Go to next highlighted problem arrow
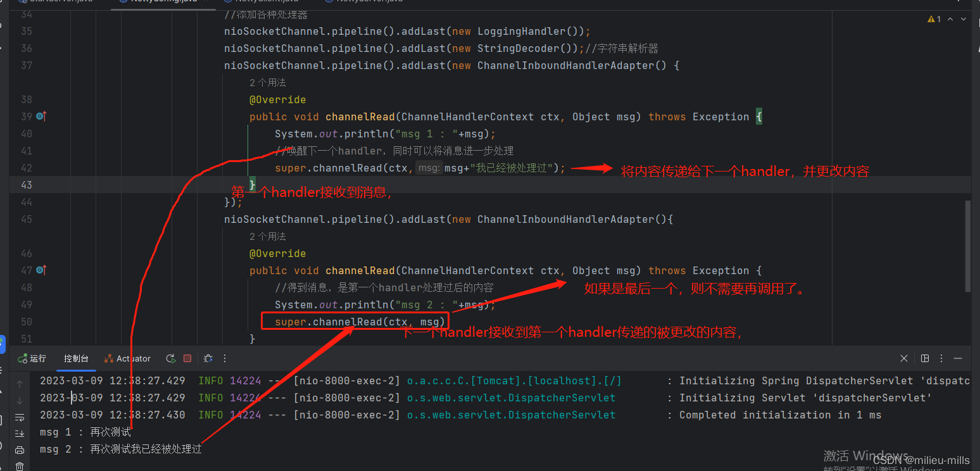Screen dimensions: 980x471 (964, 20)
